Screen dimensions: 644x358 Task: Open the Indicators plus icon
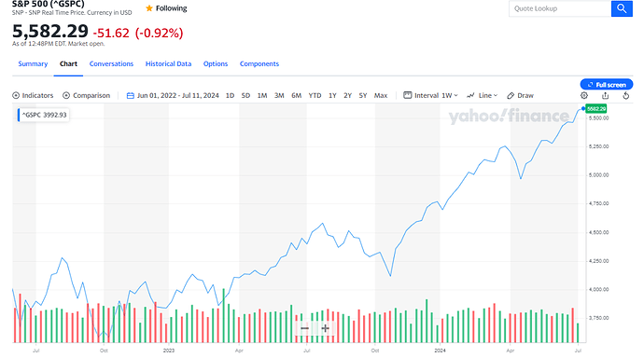point(16,95)
